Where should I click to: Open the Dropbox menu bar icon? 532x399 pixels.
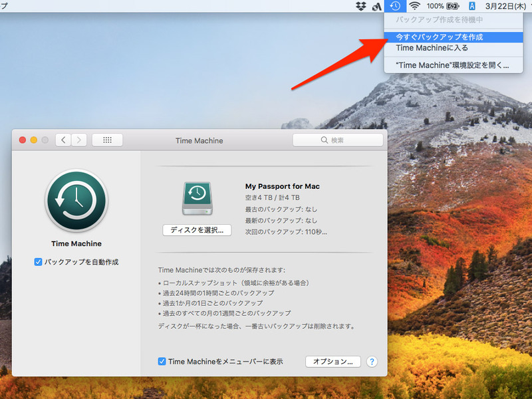(x=361, y=6)
